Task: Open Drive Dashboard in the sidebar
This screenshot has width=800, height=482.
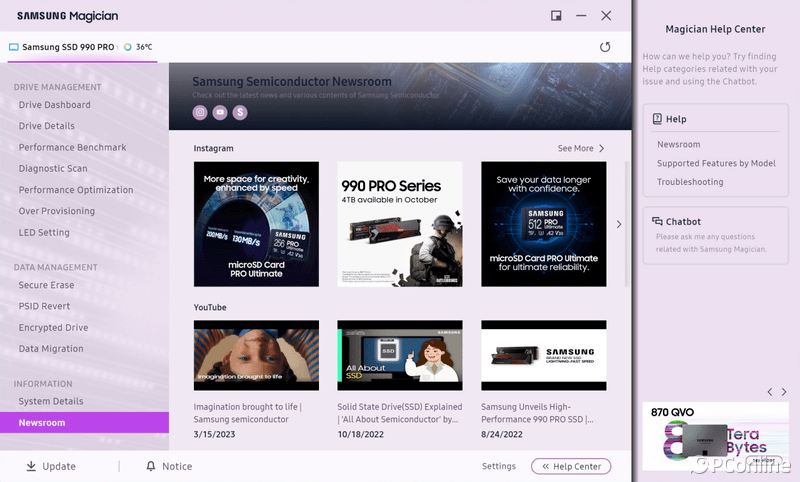Action: point(55,105)
